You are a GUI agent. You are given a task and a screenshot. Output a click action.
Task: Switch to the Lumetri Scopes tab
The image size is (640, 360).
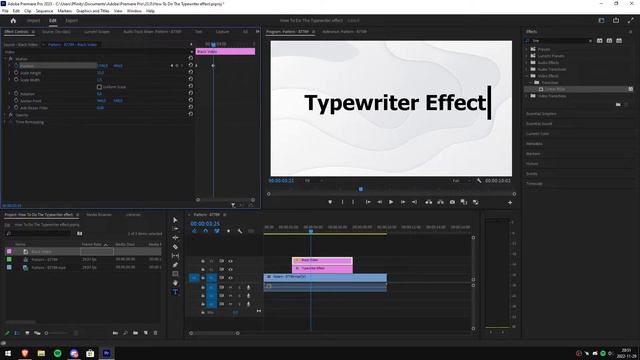(97, 31)
